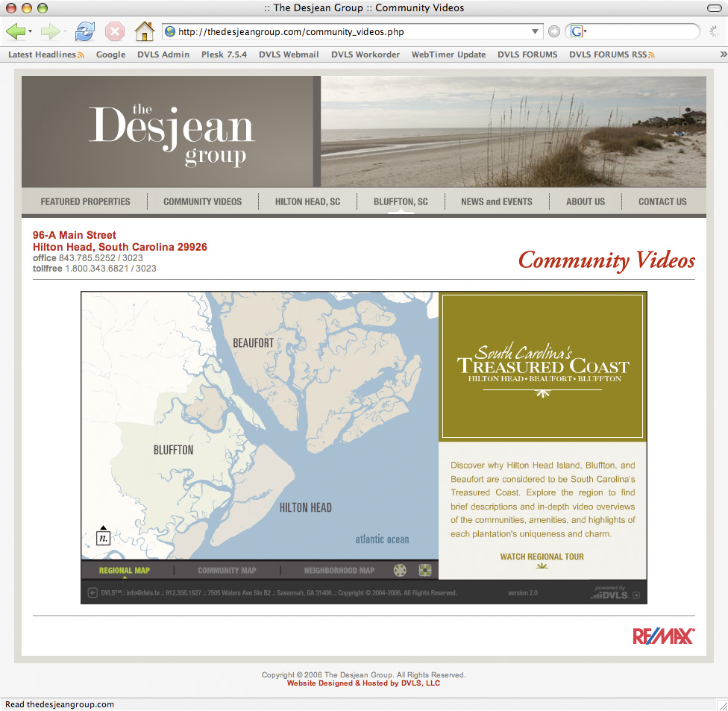Click the browser search input field

pos(641,31)
